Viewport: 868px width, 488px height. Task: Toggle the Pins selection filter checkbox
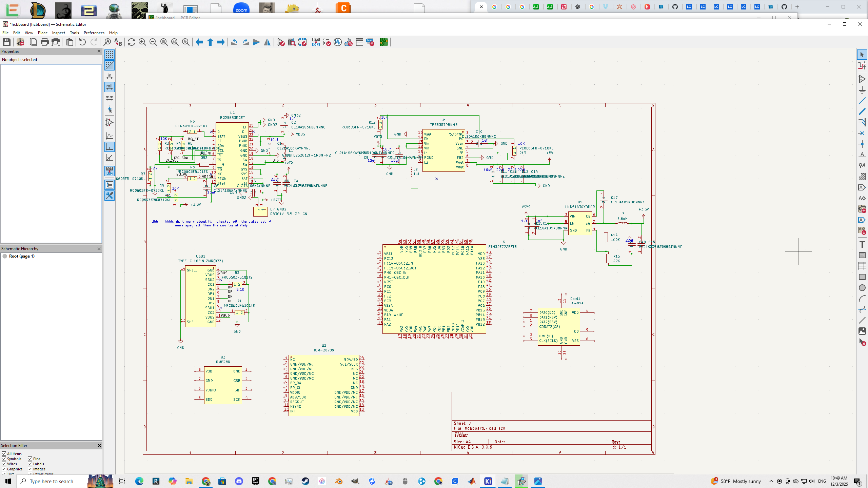[30, 459]
